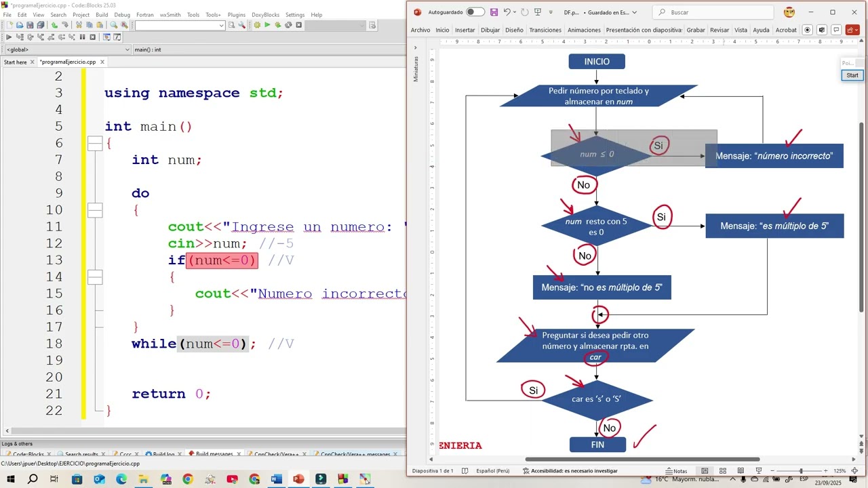Click Español (Perú) language indicator

(493, 471)
